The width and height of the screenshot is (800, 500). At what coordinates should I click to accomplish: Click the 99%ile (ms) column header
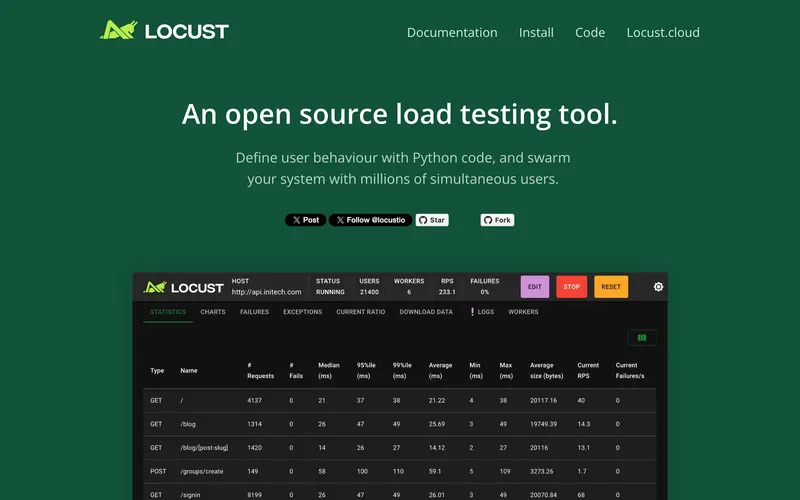tap(402, 370)
